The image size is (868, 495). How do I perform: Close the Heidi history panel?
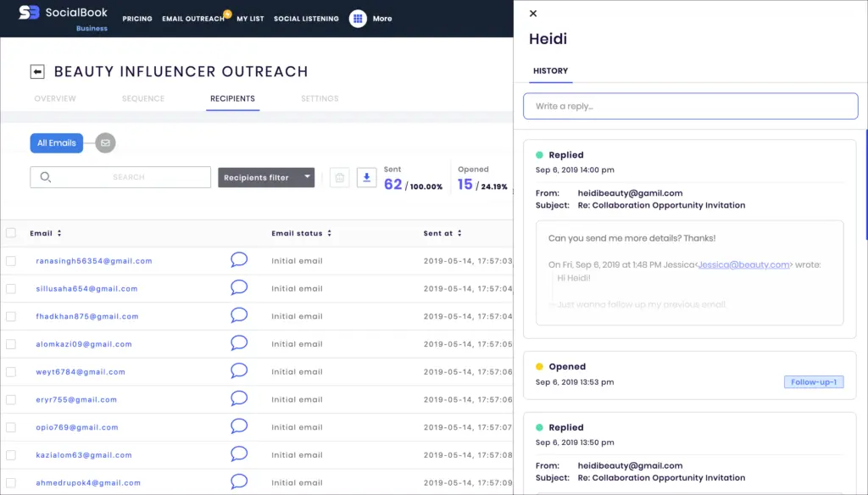click(x=532, y=14)
